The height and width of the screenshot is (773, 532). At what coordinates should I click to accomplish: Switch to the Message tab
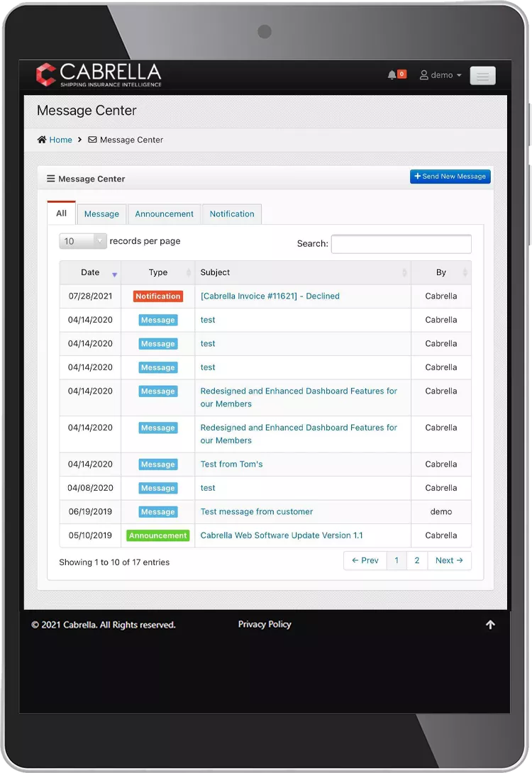101,214
